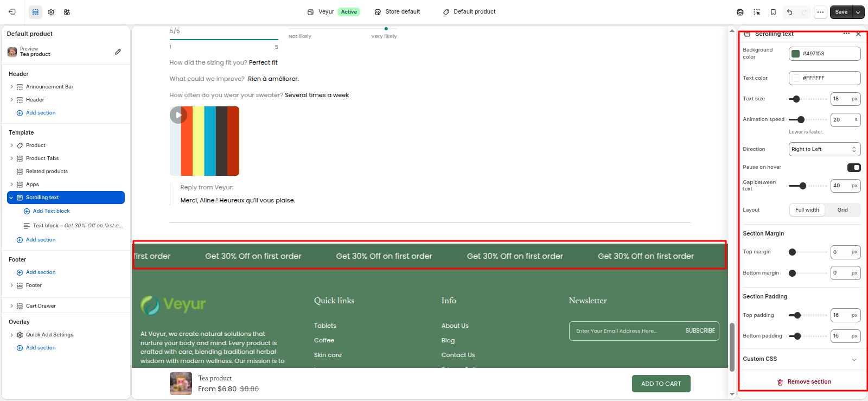The image size is (868, 401).
Task: Open the Direction dropdown
Action: tap(825, 149)
